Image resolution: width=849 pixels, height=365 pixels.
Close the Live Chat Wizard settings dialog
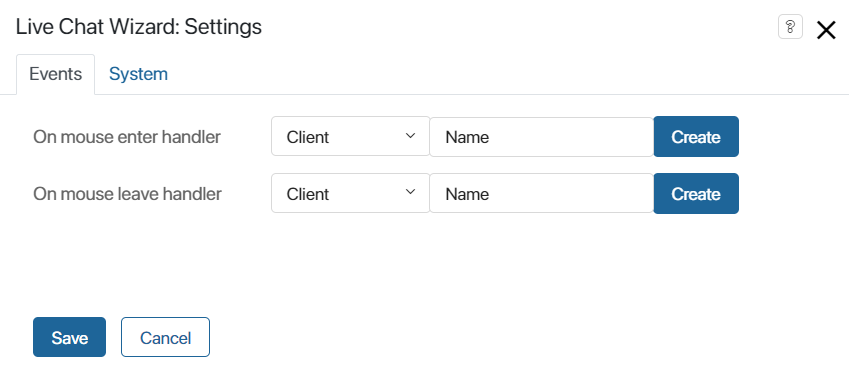826,30
